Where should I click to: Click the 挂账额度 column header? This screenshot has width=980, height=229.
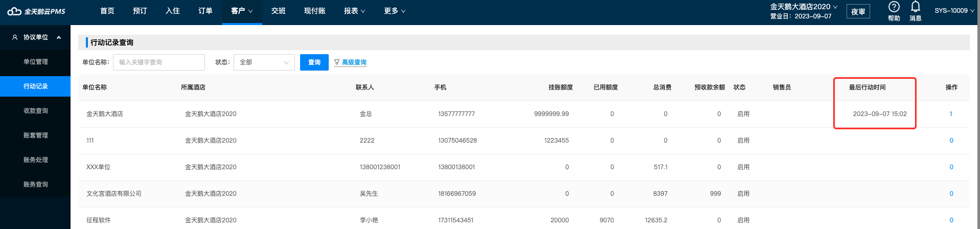tap(561, 87)
